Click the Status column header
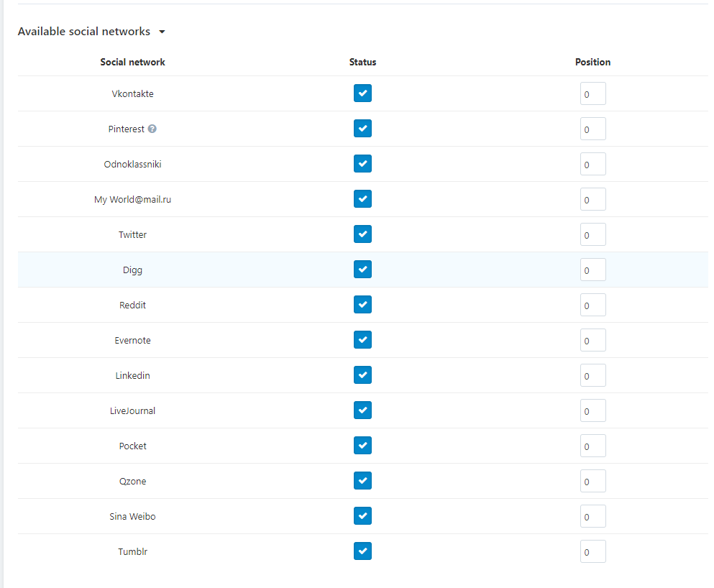This screenshot has height=588, width=714. (362, 63)
